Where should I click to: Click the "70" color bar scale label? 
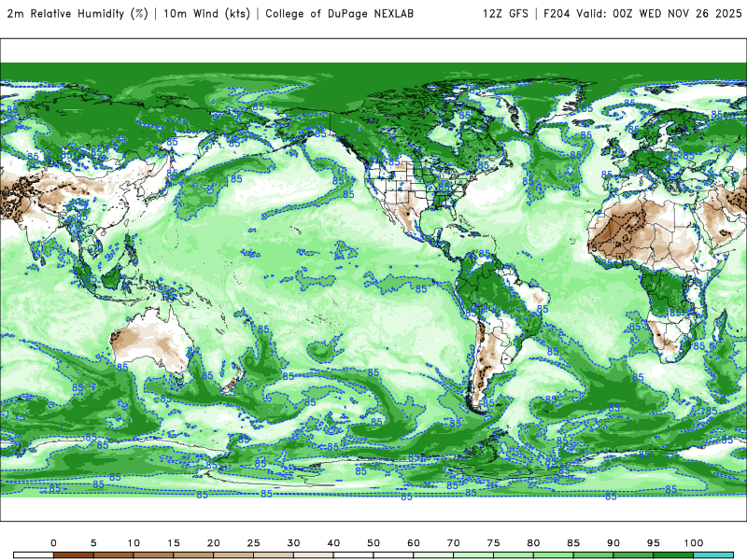(x=454, y=543)
